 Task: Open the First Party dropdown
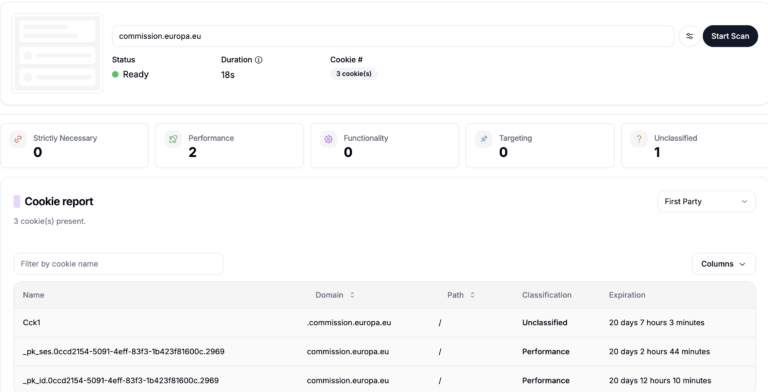coord(706,201)
